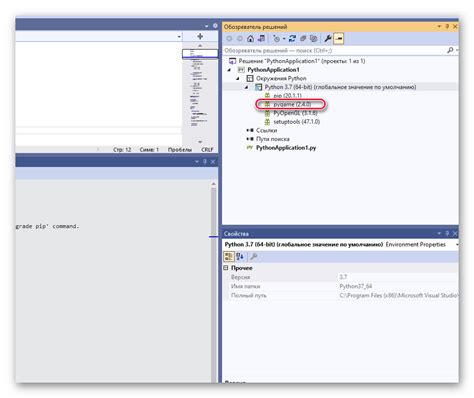The image size is (474, 398).
Task: Click the Симв: 1 column indicator
Action: click(149, 150)
